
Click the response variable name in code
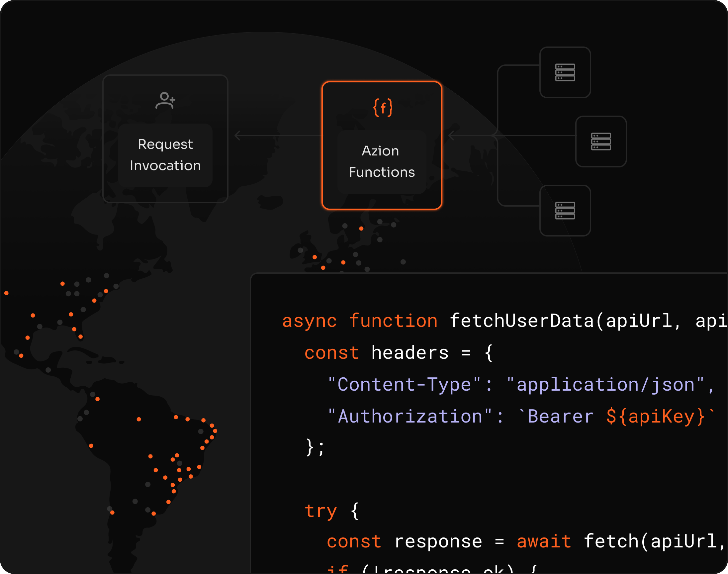[438, 541]
